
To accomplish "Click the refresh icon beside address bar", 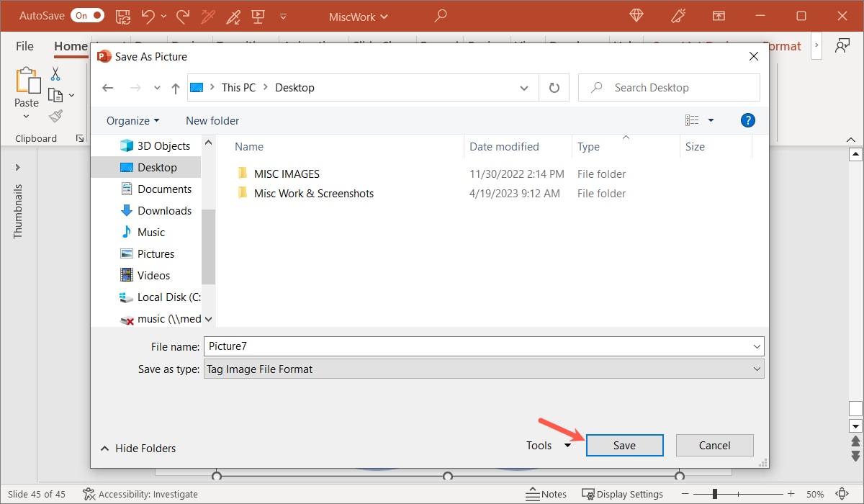I will [554, 87].
